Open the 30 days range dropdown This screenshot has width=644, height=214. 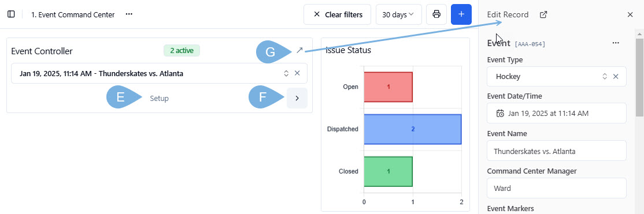click(x=398, y=14)
